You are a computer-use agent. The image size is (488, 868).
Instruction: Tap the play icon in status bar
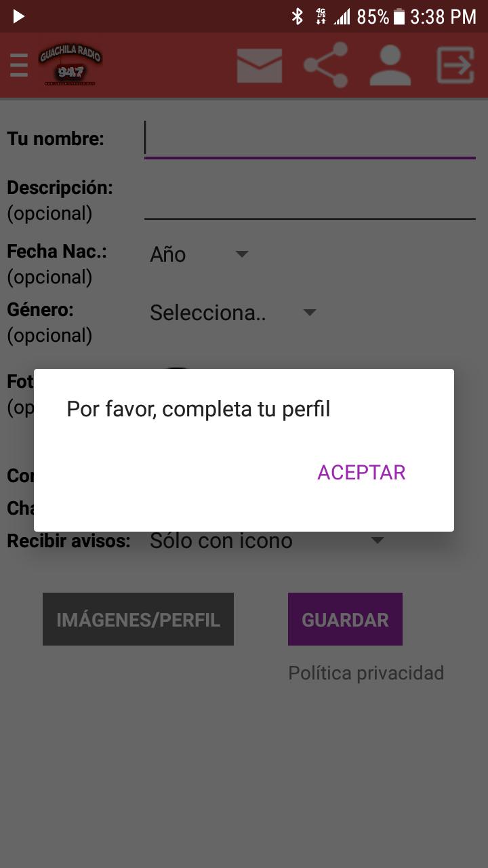[x=18, y=16]
